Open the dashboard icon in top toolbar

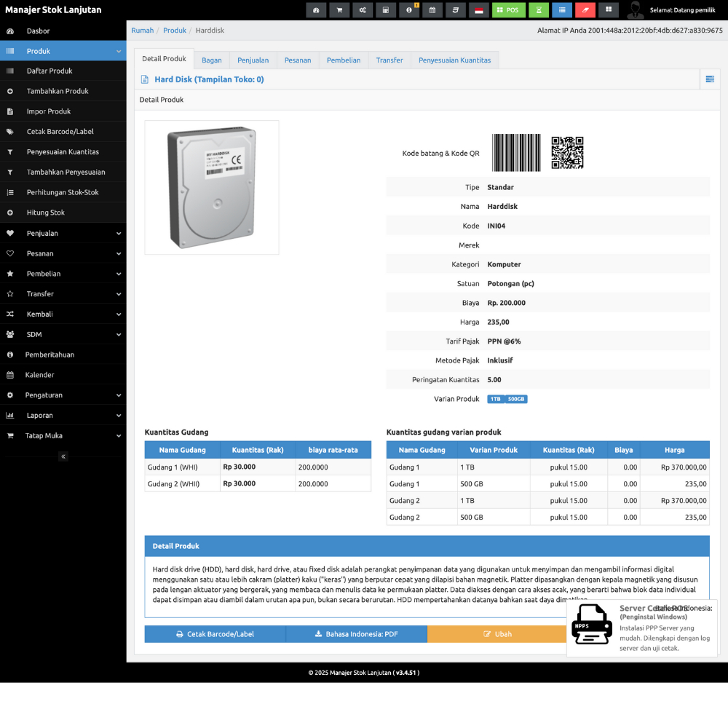tap(316, 10)
